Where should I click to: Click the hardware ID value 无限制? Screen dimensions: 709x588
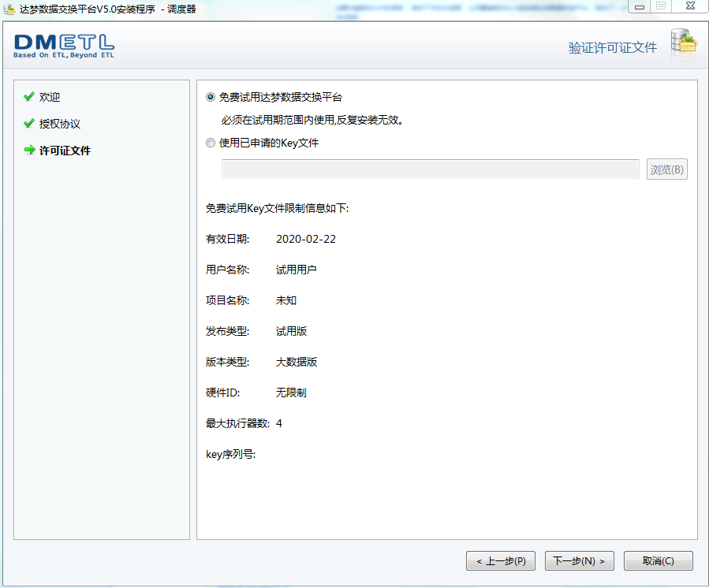click(x=292, y=393)
